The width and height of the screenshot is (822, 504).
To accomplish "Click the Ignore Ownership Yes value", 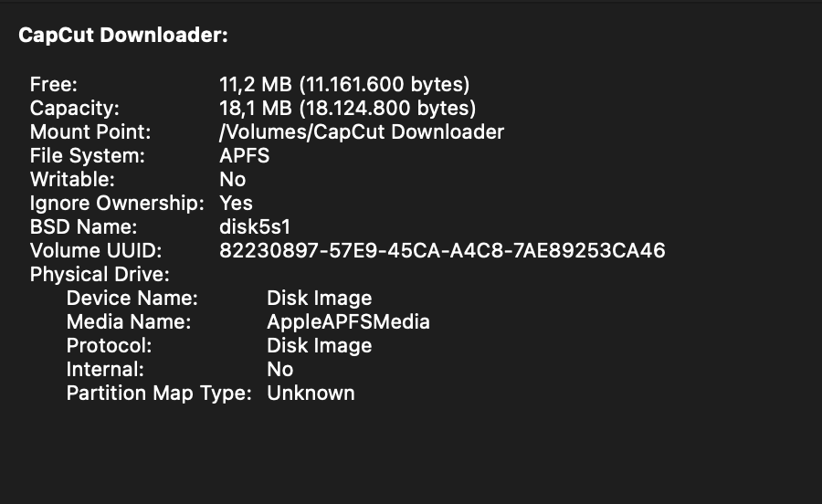I will 236,203.
